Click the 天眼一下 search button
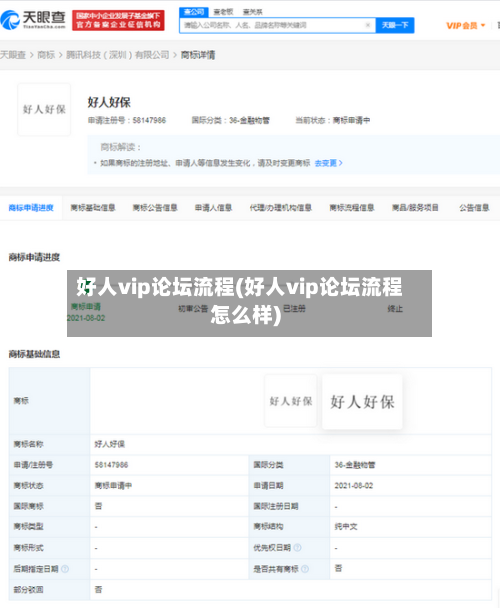This screenshot has height=608, width=500. [x=395, y=25]
